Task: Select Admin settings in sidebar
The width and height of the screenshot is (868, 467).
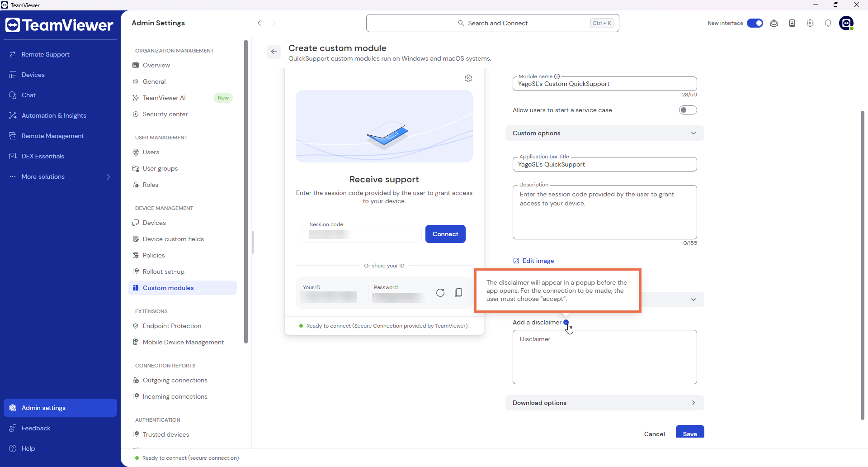Action: (60, 408)
